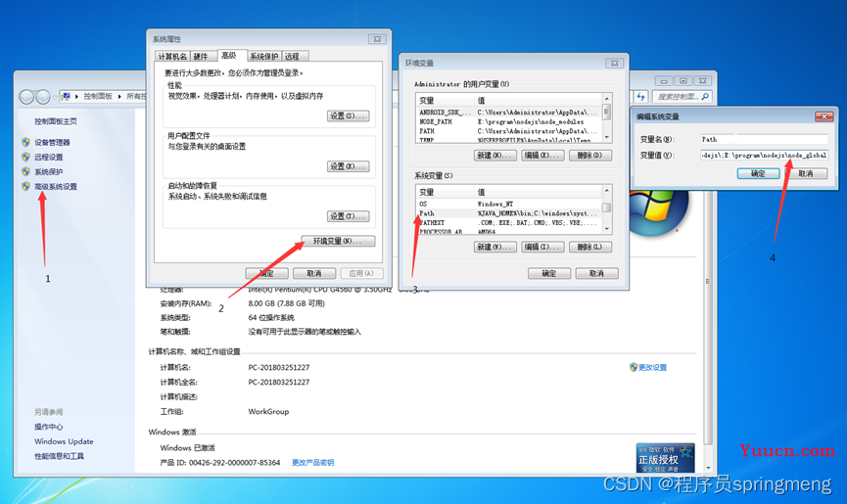Open 系统保护 in the left sidebar
This screenshot has height=504, width=847.
pos(49,171)
